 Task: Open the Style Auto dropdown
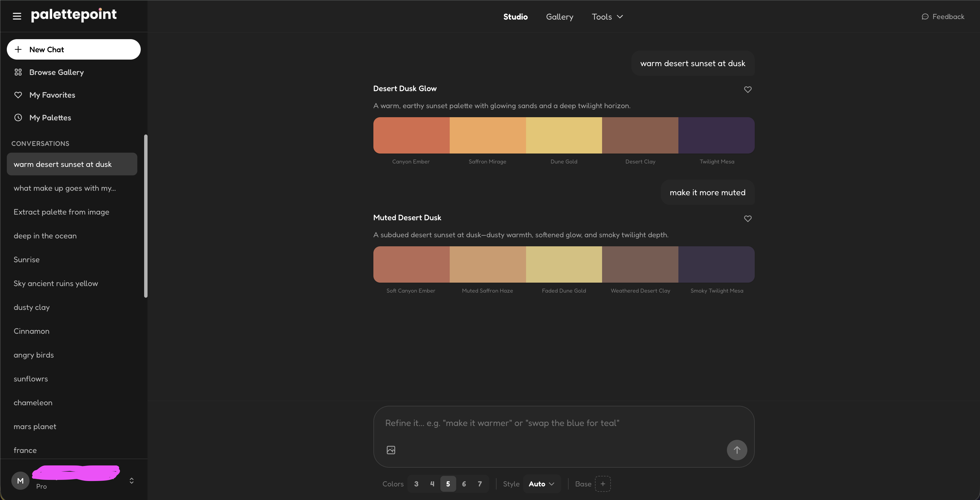tap(541, 484)
